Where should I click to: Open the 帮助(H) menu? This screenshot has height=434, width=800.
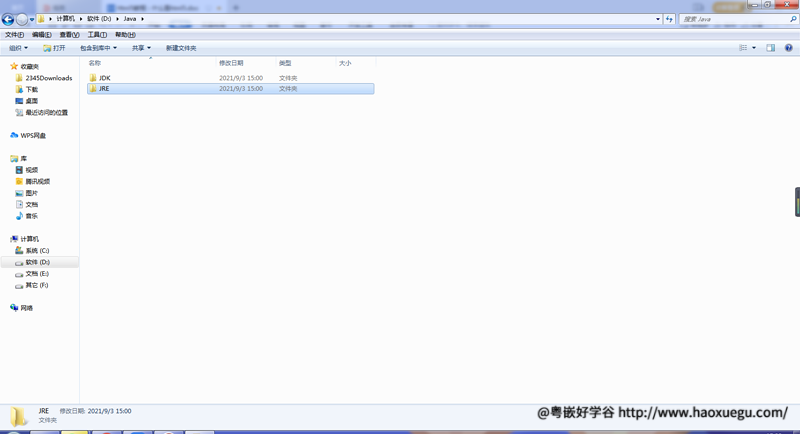[125, 35]
